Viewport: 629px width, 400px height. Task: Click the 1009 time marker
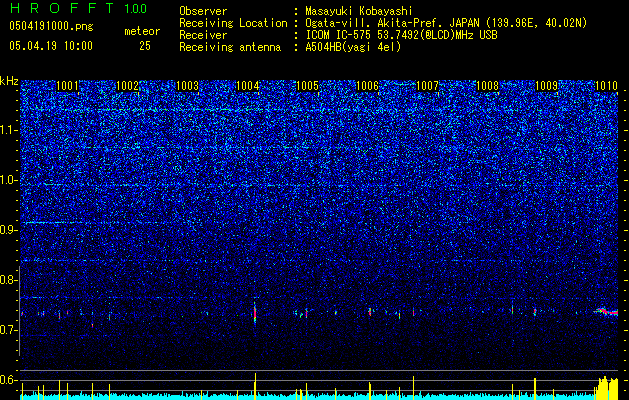tap(547, 86)
